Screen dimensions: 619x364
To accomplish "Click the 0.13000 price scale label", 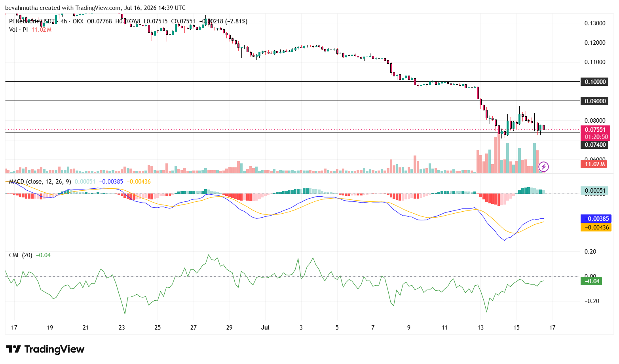I will pos(595,23).
